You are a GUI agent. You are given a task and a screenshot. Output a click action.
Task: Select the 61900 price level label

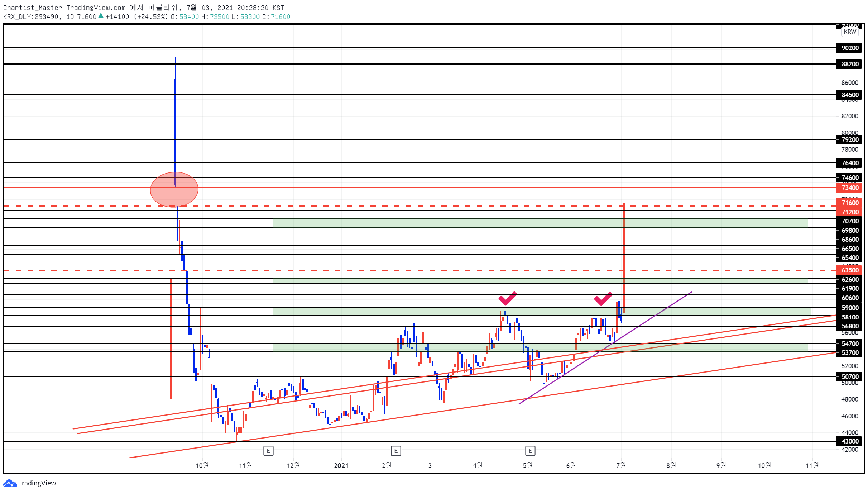(849, 288)
